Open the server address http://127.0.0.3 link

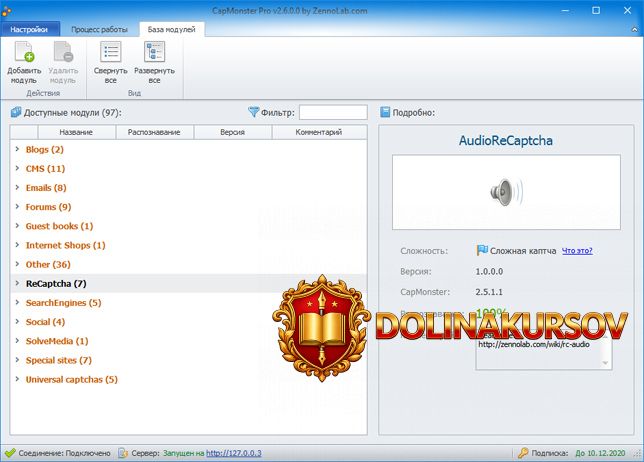coord(234,453)
